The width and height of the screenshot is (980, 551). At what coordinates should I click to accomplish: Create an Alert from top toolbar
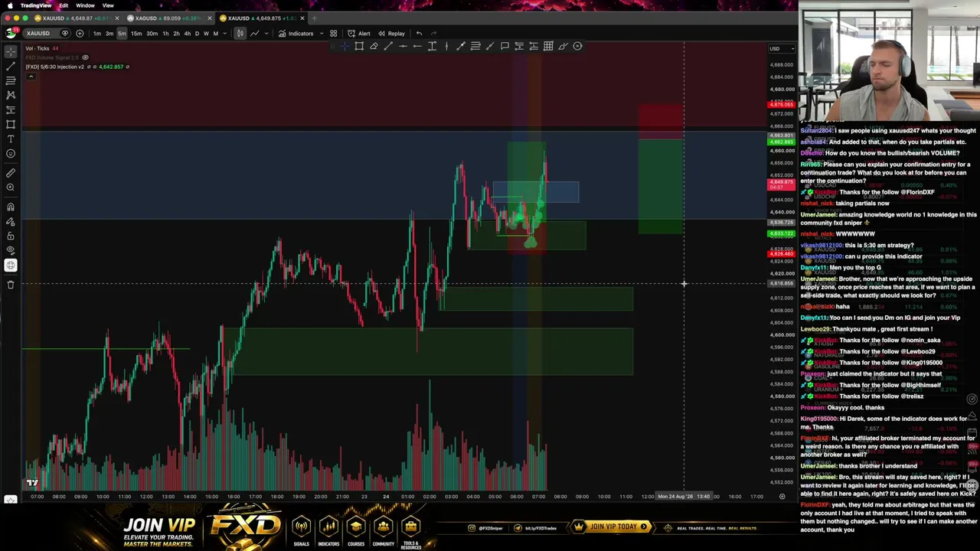coord(359,34)
